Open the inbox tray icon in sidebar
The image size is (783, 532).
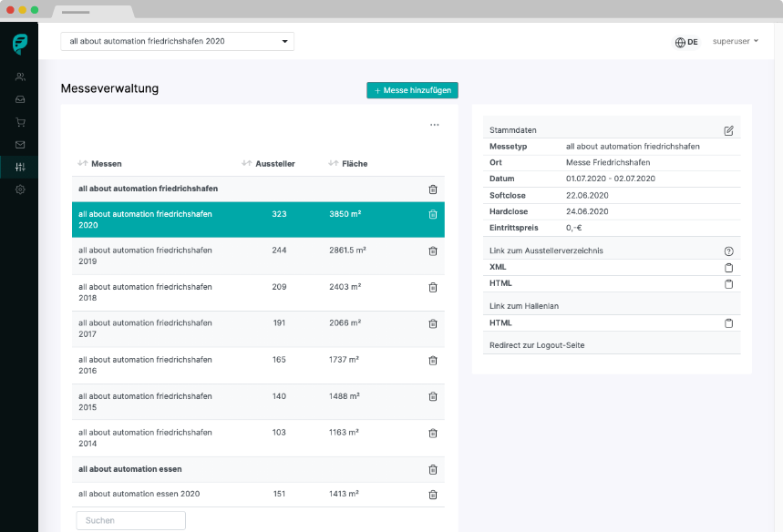[x=20, y=99]
